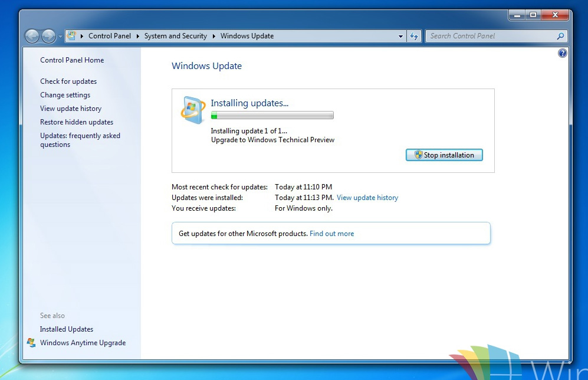Click Find out more link

(x=332, y=234)
